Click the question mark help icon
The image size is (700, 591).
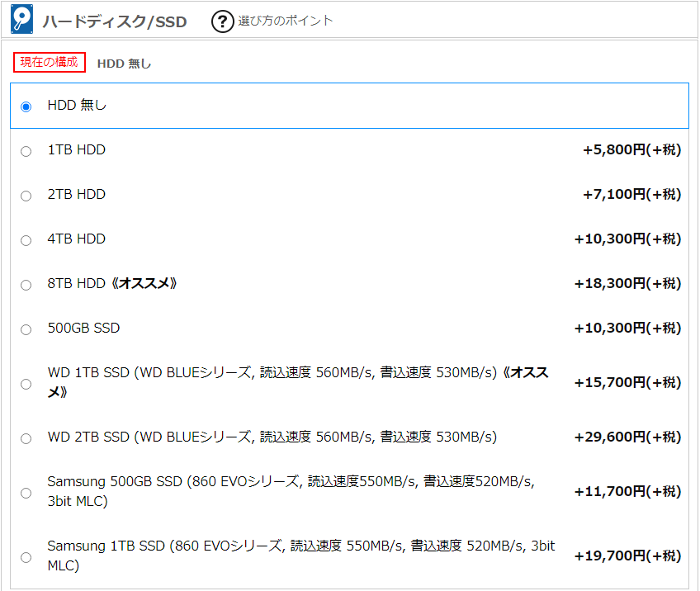222,21
